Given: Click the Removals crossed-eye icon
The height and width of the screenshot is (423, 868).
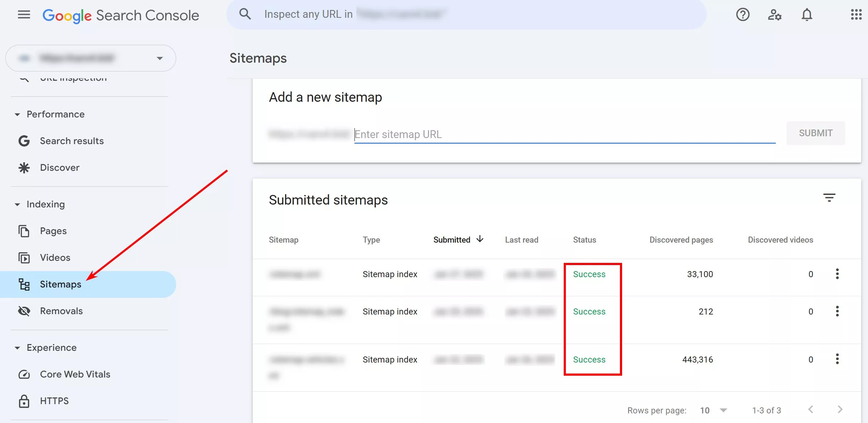Looking at the screenshot, I should (x=24, y=311).
